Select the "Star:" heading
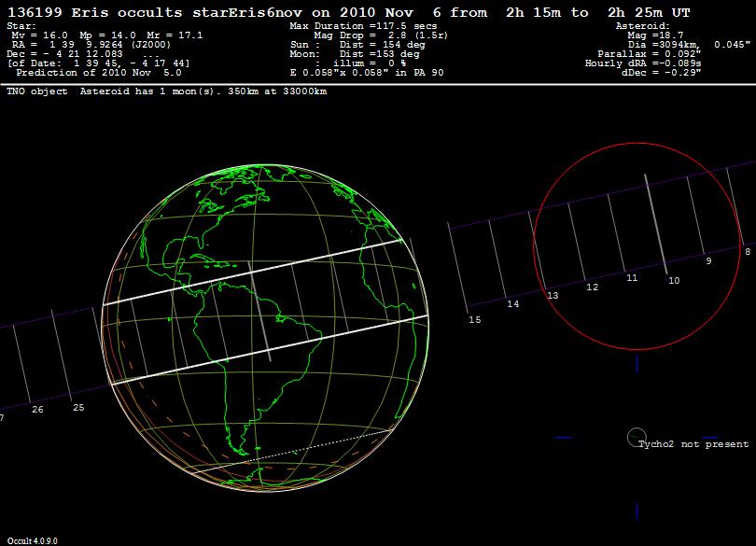The width and height of the screenshot is (756, 546). click(21, 26)
